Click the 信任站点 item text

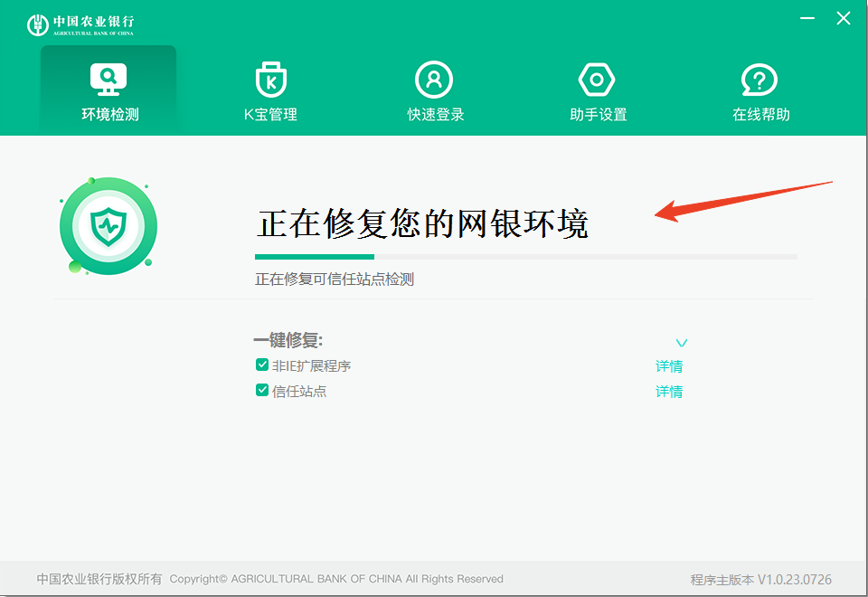click(299, 392)
